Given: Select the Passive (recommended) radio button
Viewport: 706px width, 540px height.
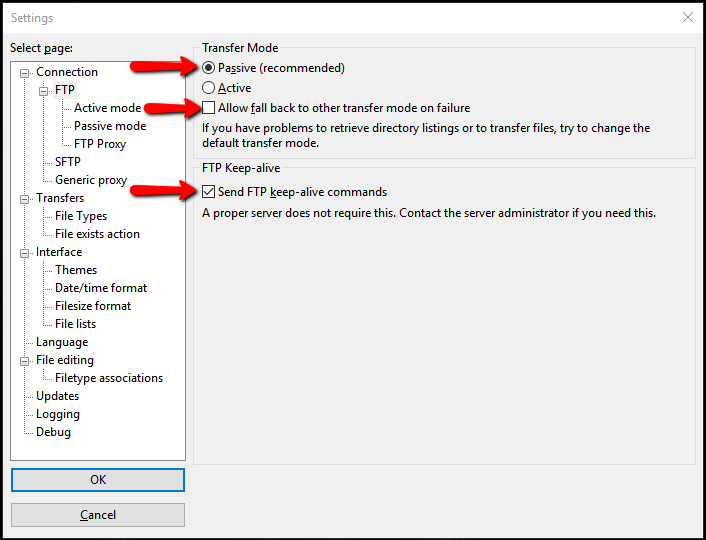Looking at the screenshot, I should tap(209, 68).
